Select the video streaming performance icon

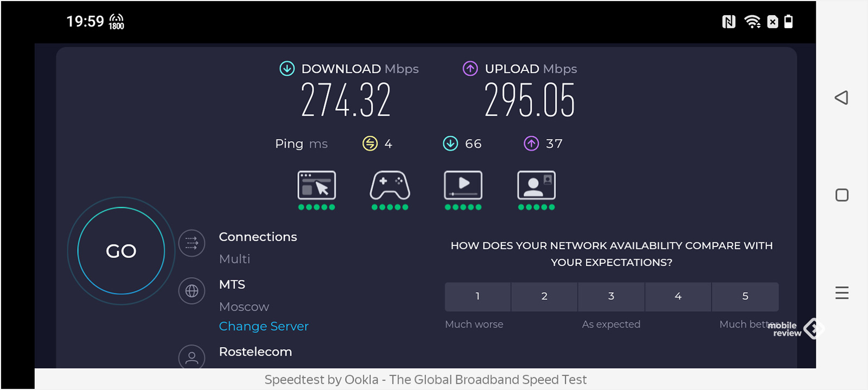coord(463,186)
